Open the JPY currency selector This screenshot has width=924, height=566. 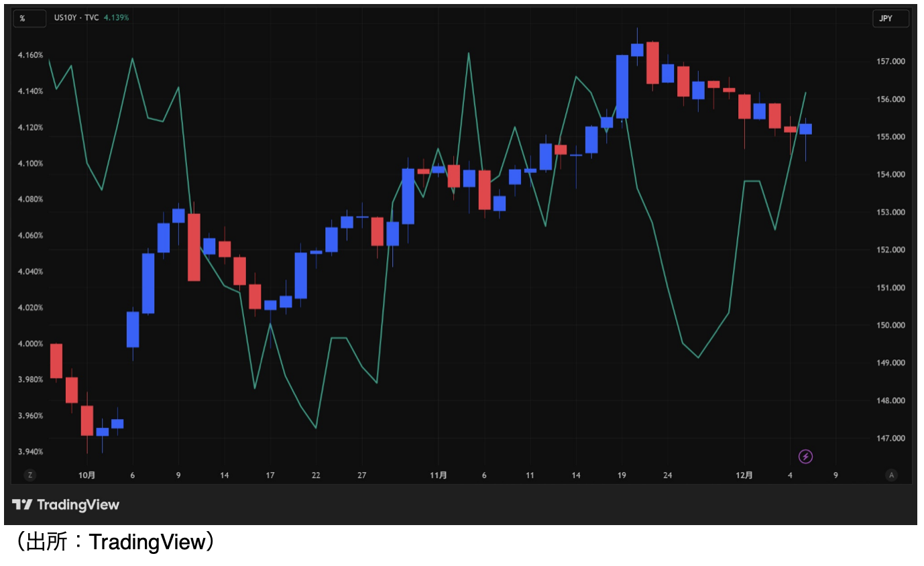click(890, 18)
